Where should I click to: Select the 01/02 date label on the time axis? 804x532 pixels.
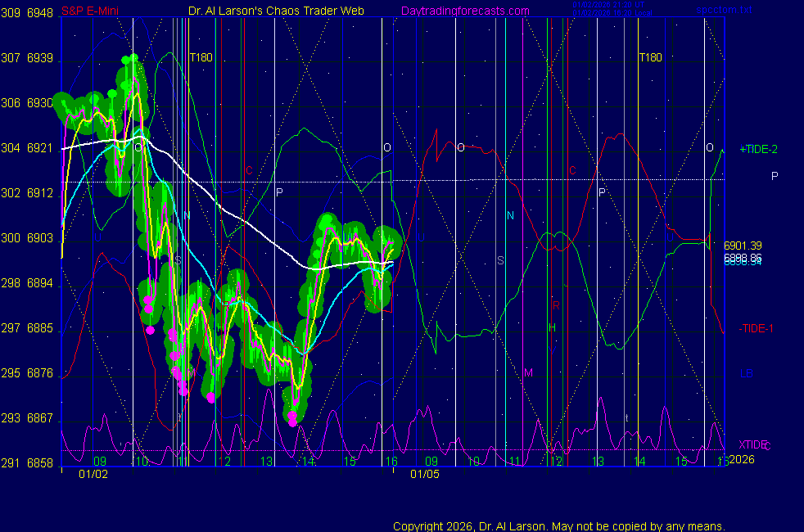(93, 474)
